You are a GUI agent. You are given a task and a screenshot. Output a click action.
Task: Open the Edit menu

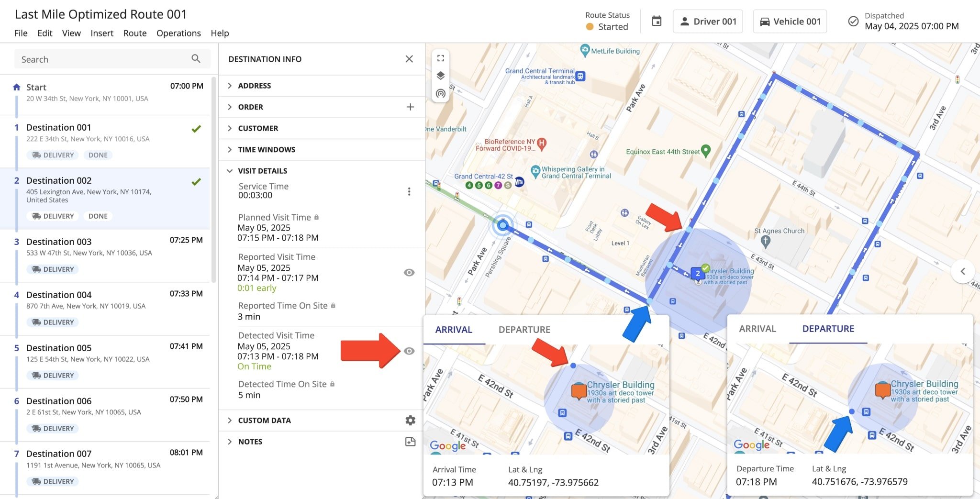click(45, 33)
